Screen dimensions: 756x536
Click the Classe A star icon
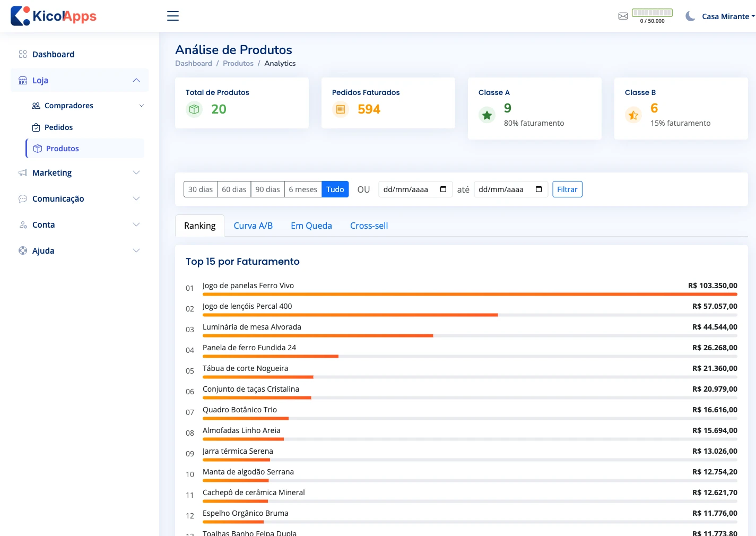click(487, 115)
